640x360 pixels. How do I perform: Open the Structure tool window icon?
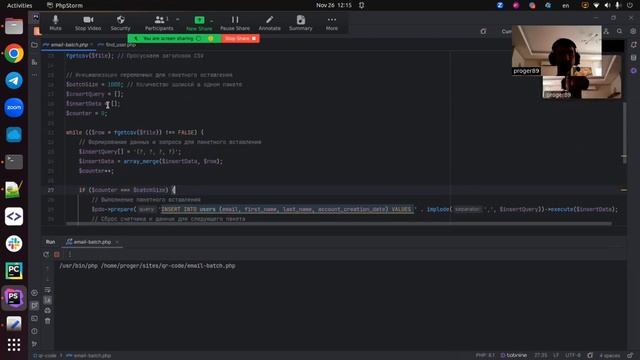coord(34,62)
